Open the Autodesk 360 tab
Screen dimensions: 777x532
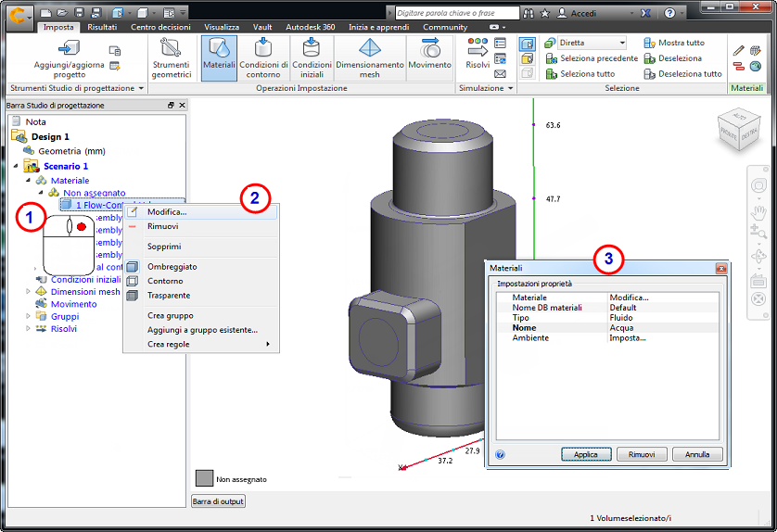pos(311,27)
